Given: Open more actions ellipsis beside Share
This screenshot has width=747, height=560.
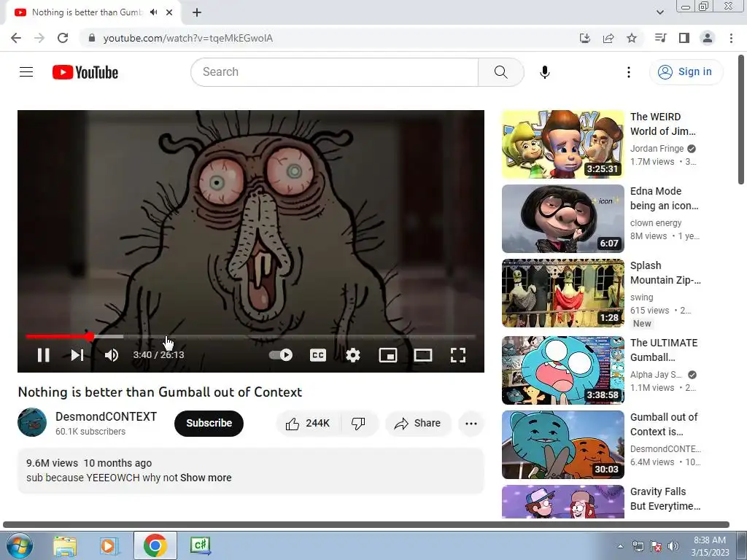Looking at the screenshot, I should pos(471,423).
